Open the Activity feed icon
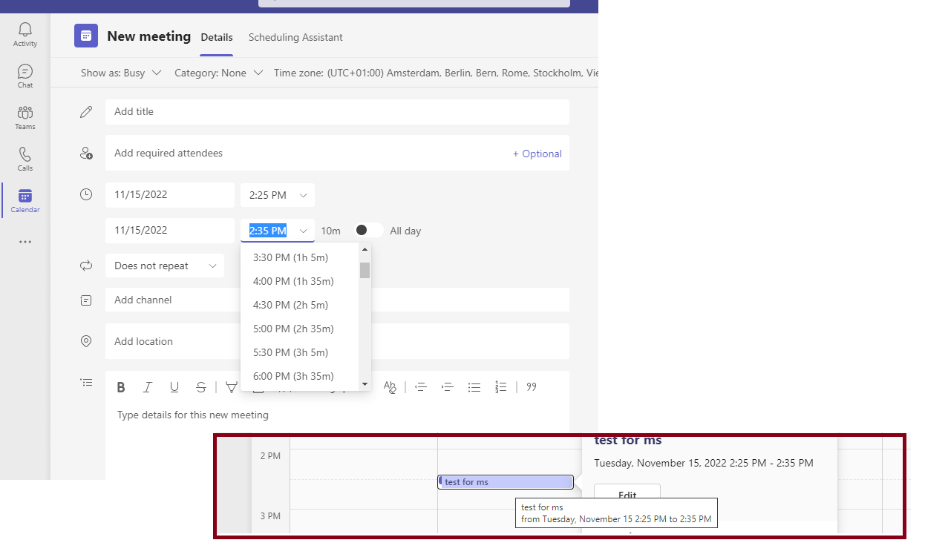This screenshot has height=560, width=925. (x=25, y=34)
